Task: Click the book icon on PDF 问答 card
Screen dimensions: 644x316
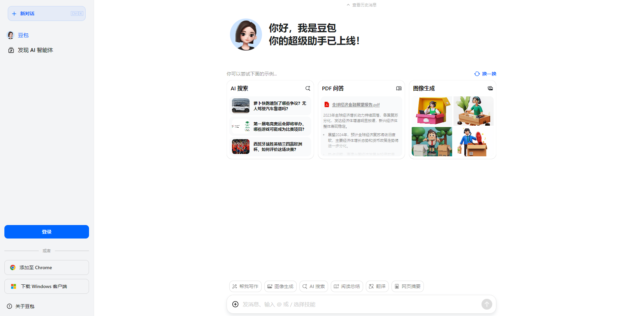Action: click(x=399, y=88)
